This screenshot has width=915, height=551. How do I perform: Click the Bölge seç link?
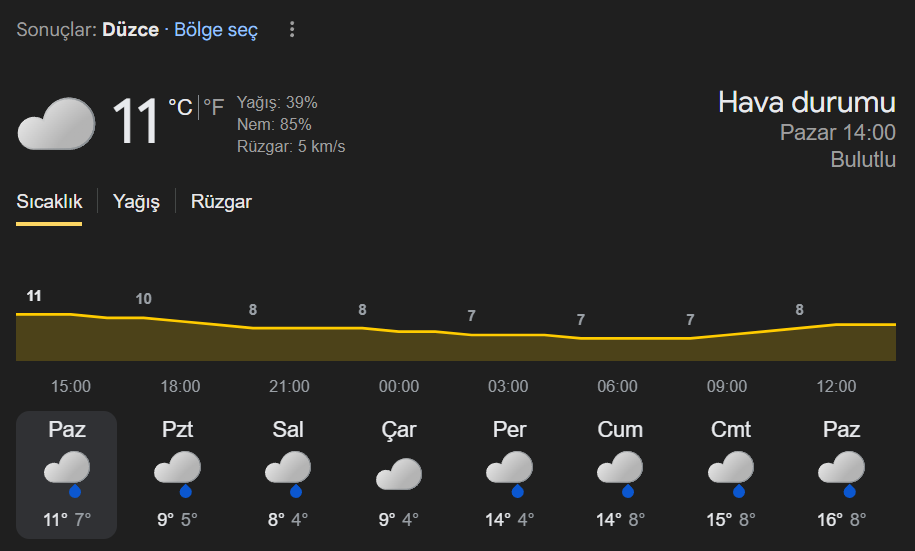coord(216,30)
